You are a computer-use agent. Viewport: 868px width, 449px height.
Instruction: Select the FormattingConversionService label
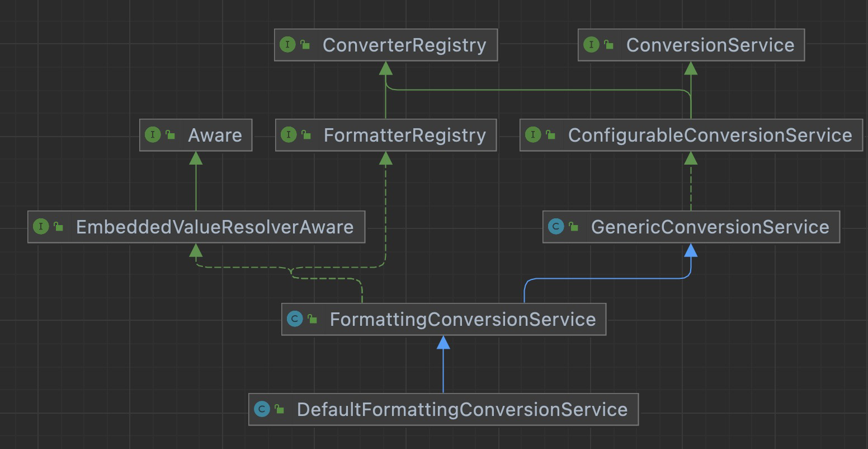coord(463,319)
